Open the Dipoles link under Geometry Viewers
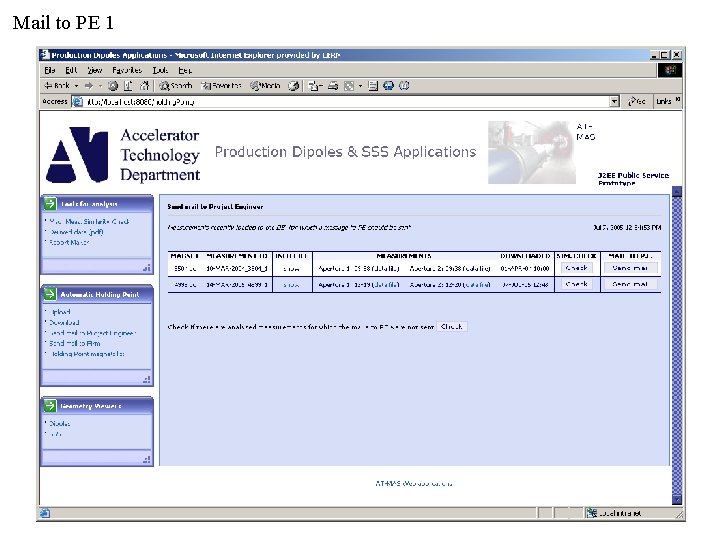The image size is (720, 540). [60, 423]
